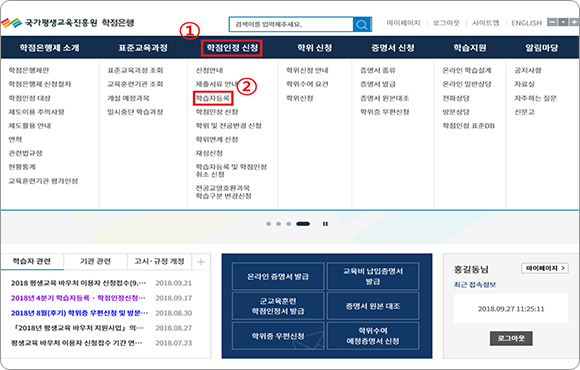Viewport: 580px width, 370px height.
Task: Open 일시중단 학습과정 submenu item
Action: pyautogui.click(x=135, y=112)
